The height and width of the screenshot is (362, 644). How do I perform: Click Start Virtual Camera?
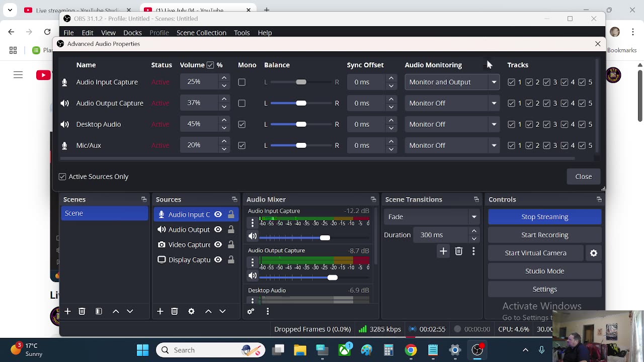[x=536, y=253]
